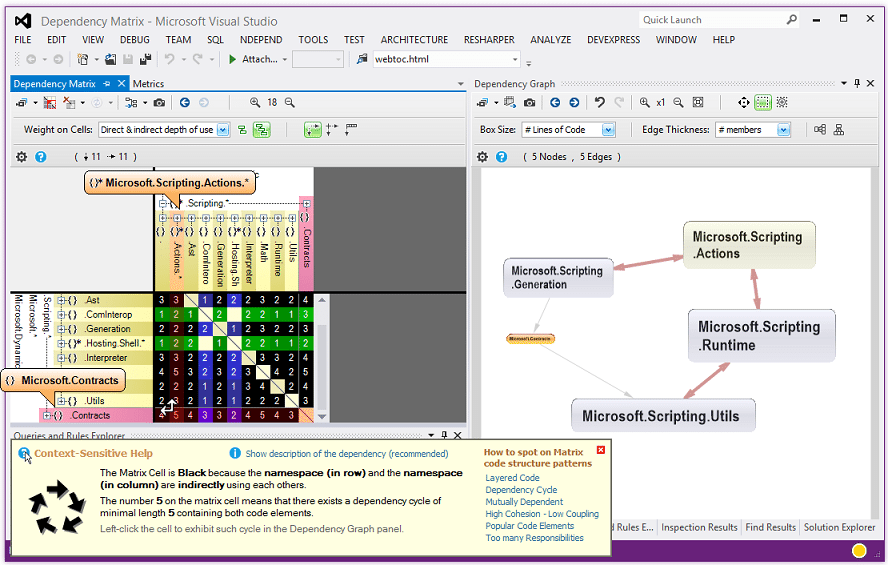This screenshot has height=565, width=888.
Task: Open the Mutually Dependent help link
Action: point(524,502)
